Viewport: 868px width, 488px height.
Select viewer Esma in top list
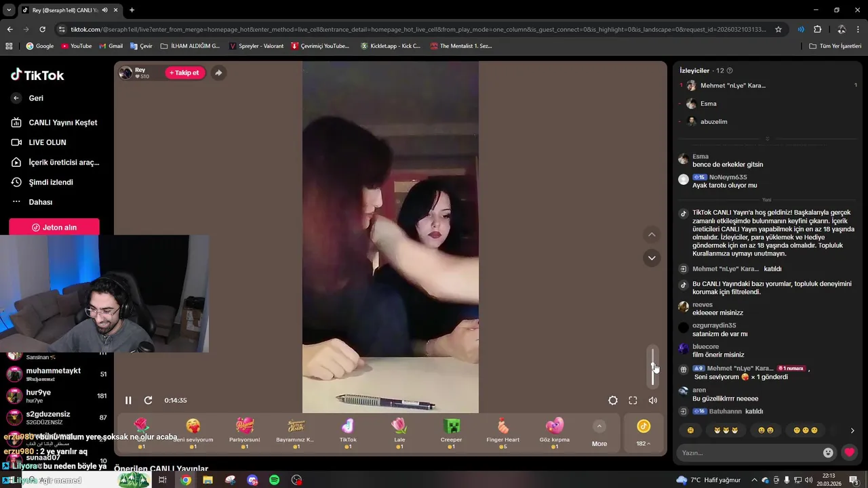pos(709,104)
